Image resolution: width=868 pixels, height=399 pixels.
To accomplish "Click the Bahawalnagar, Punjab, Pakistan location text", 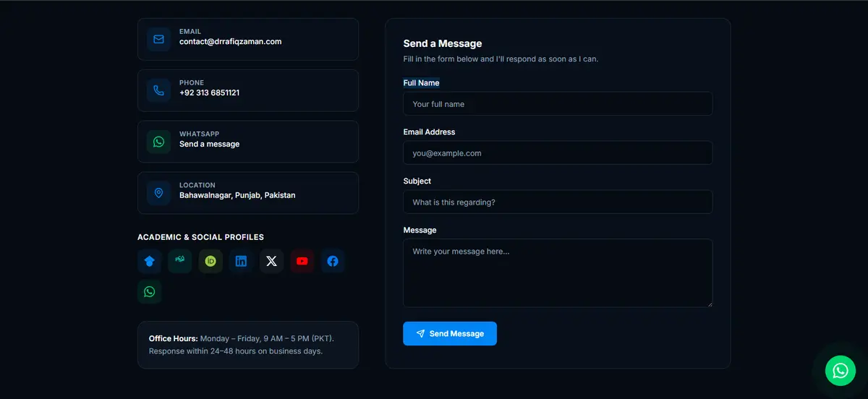I will [237, 196].
